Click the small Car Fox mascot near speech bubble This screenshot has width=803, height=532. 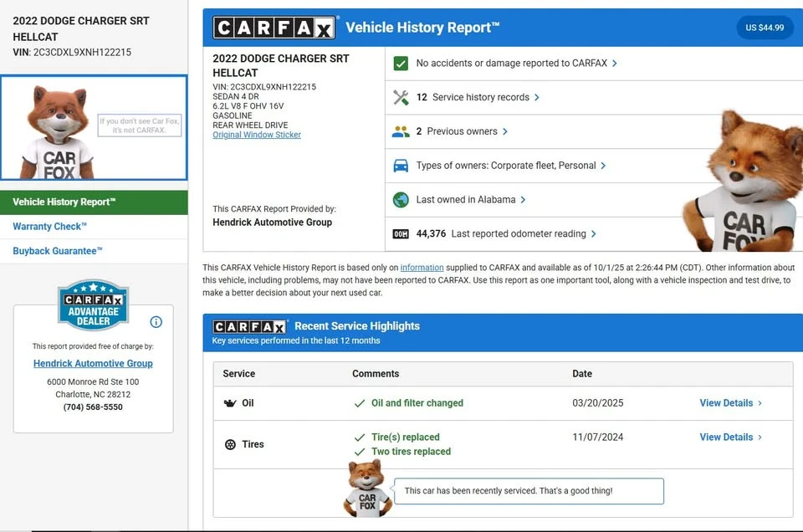point(367,488)
